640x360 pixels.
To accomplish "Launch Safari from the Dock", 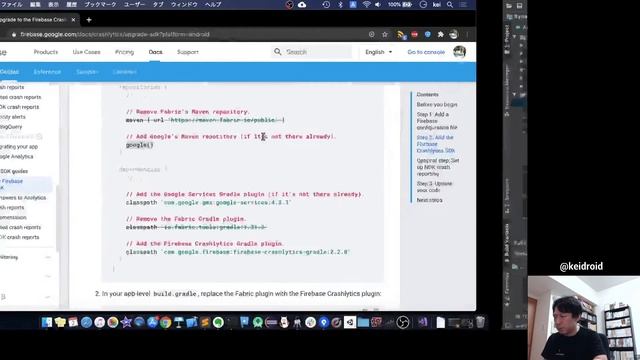I will [x=86, y=322].
